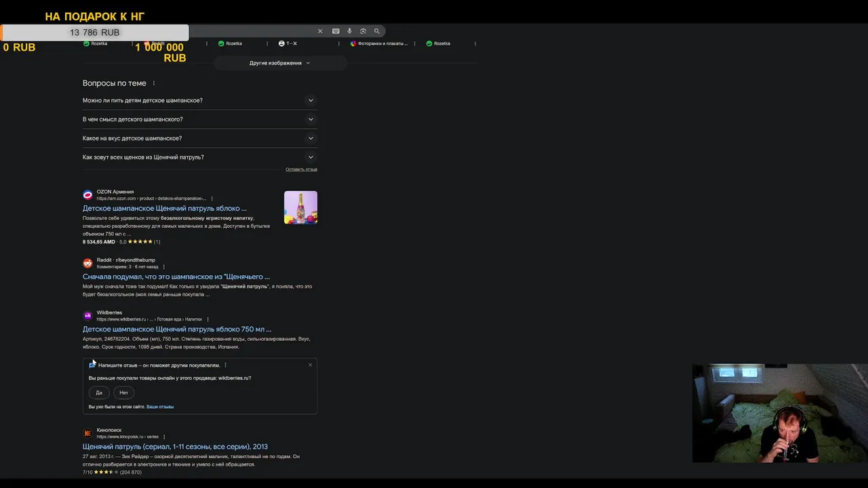Open three-dot menu of the Кинопоиск result
Viewport: 868px width, 488px height.
click(x=164, y=436)
